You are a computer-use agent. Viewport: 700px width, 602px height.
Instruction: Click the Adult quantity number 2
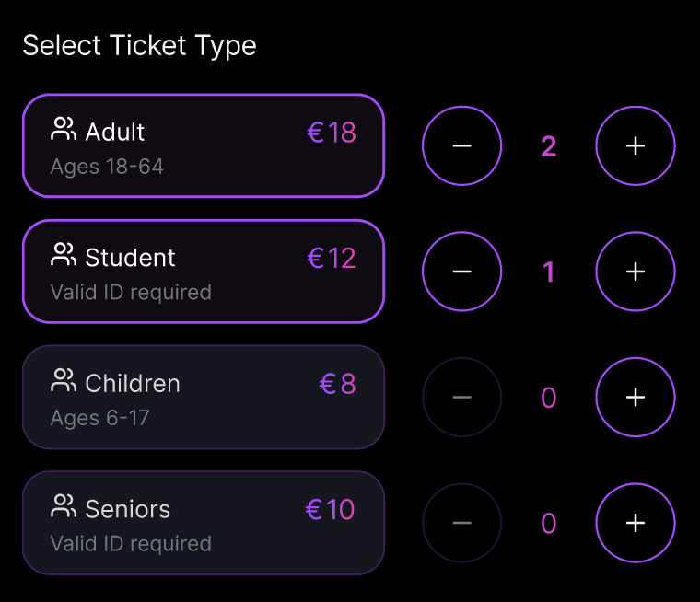[x=549, y=146]
